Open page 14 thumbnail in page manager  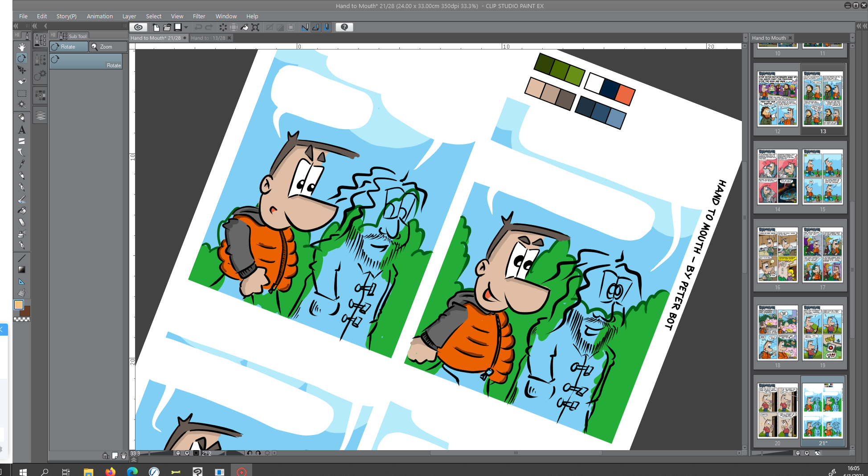778,177
